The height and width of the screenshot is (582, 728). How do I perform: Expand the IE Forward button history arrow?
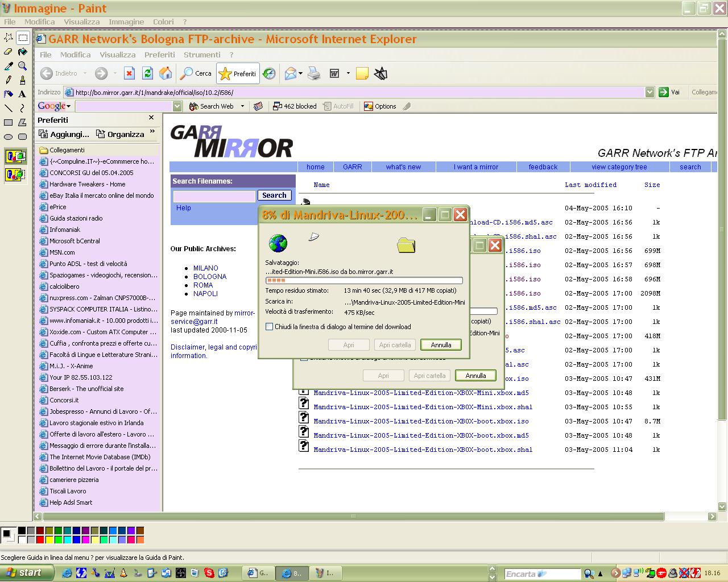coord(114,73)
